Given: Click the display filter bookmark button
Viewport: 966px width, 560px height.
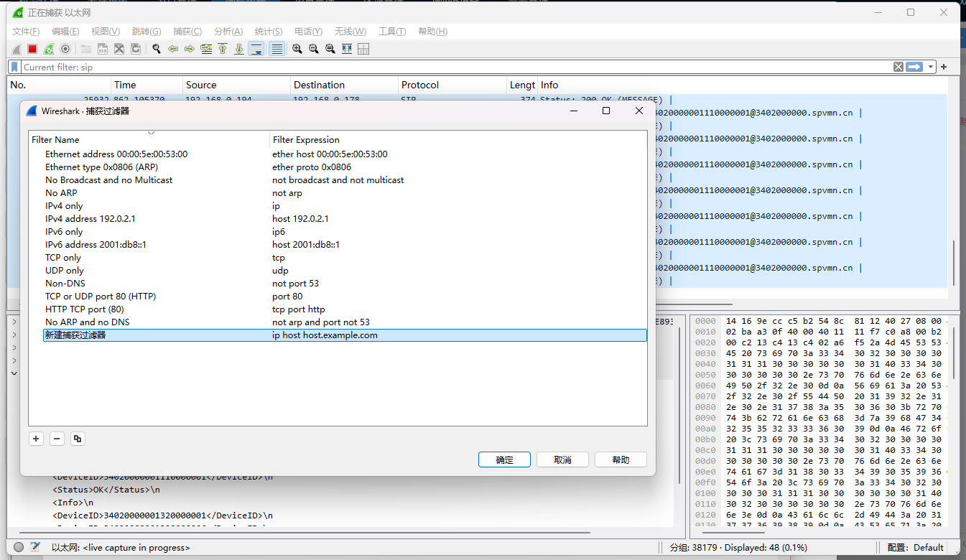Looking at the screenshot, I should 14,67.
